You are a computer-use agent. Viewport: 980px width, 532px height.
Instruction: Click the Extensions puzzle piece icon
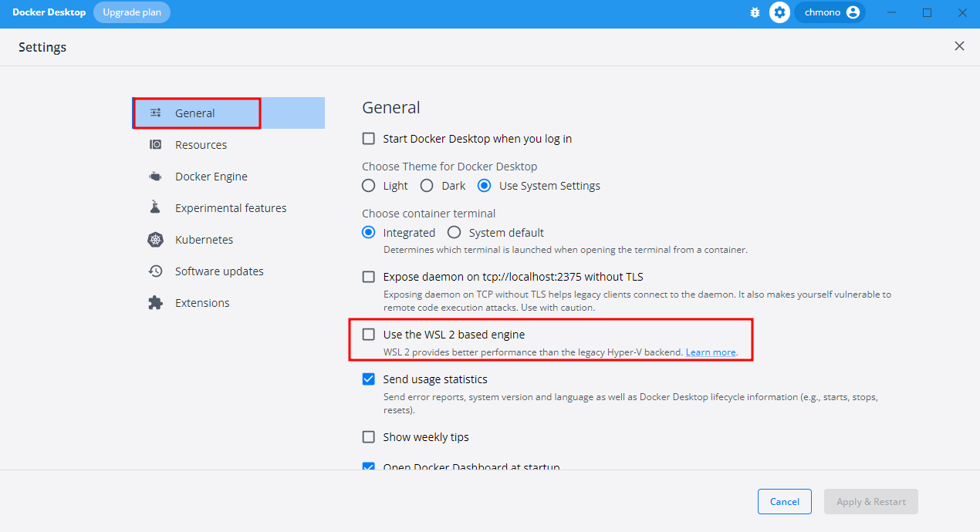tap(156, 303)
